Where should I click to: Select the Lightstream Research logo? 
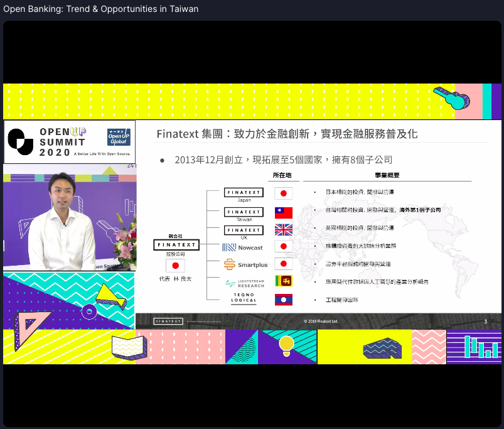coord(244,282)
